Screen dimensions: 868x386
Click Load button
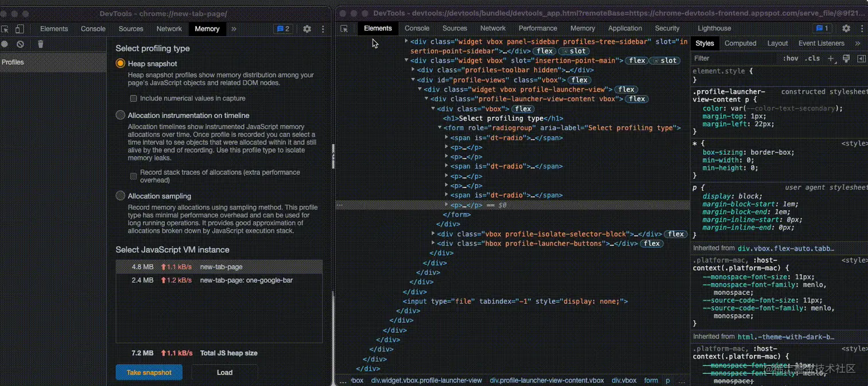224,372
